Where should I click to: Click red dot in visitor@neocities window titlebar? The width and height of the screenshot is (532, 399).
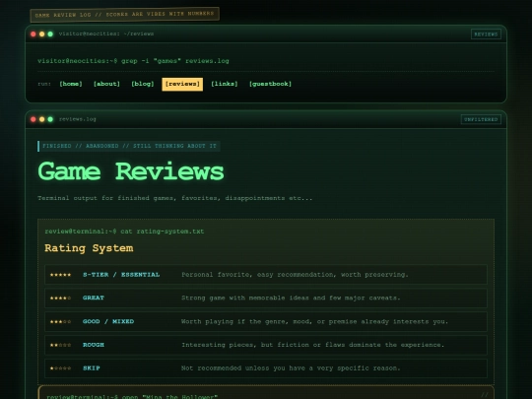[x=33, y=33]
